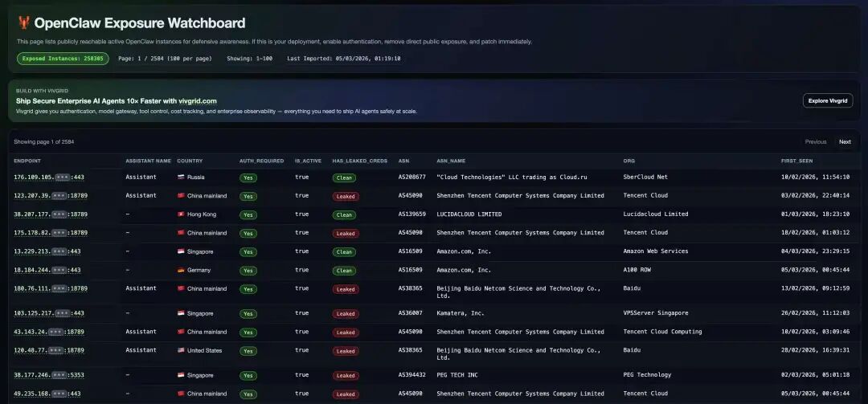Click the Hong Kong flag icon
Image resolution: width=868 pixels, height=404 pixels.
[x=181, y=214]
